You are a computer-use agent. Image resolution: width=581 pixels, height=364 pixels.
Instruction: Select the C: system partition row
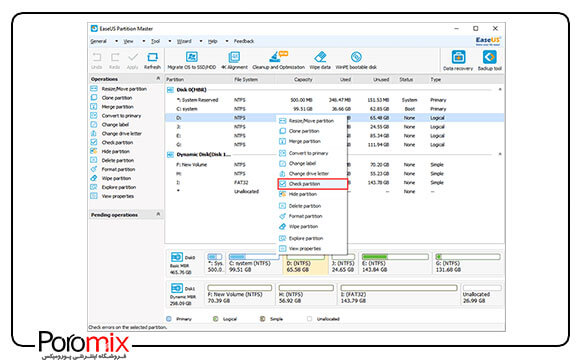(x=334, y=109)
